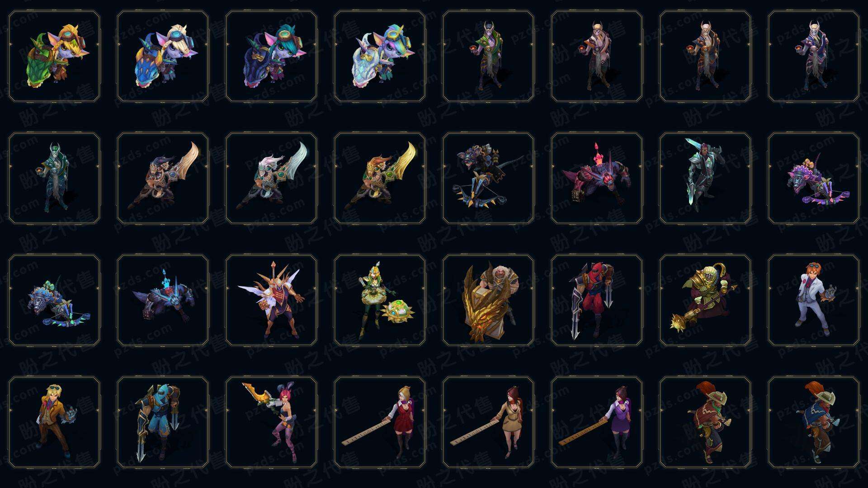Select the teal robed horned mage skin
Viewport: 868px width, 488px height.
click(x=54, y=178)
